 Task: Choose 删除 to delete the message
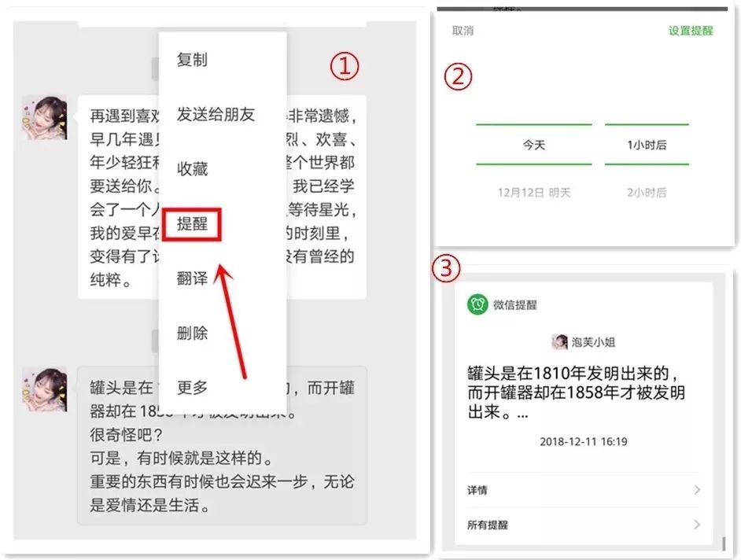tap(194, 333)
